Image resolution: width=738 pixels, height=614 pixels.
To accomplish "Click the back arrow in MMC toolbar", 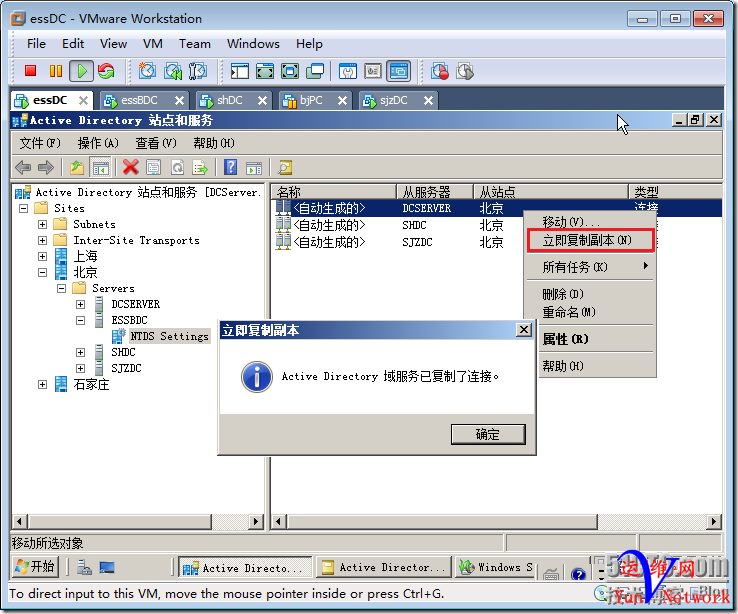I will 23,167.
